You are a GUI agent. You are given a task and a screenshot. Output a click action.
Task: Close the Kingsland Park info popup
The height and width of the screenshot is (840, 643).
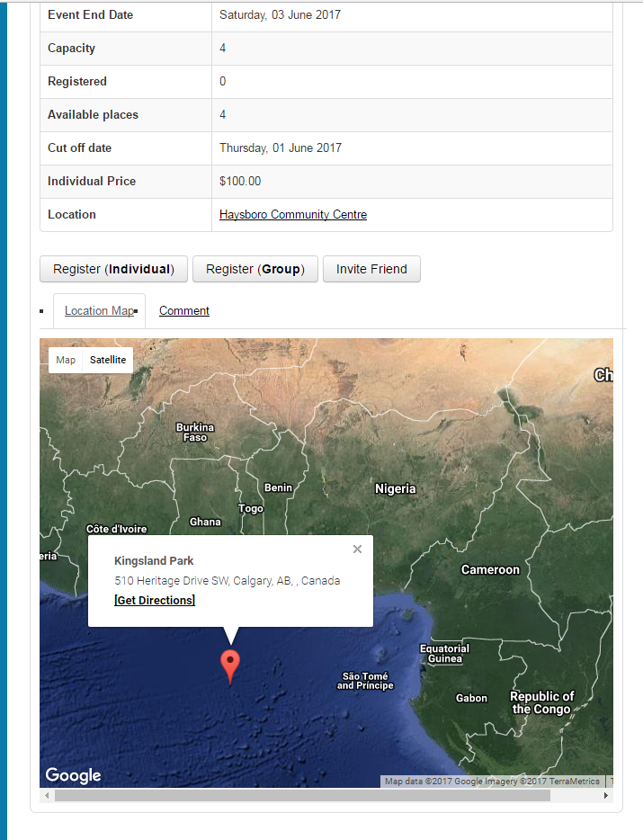click(x=357, y=549)
